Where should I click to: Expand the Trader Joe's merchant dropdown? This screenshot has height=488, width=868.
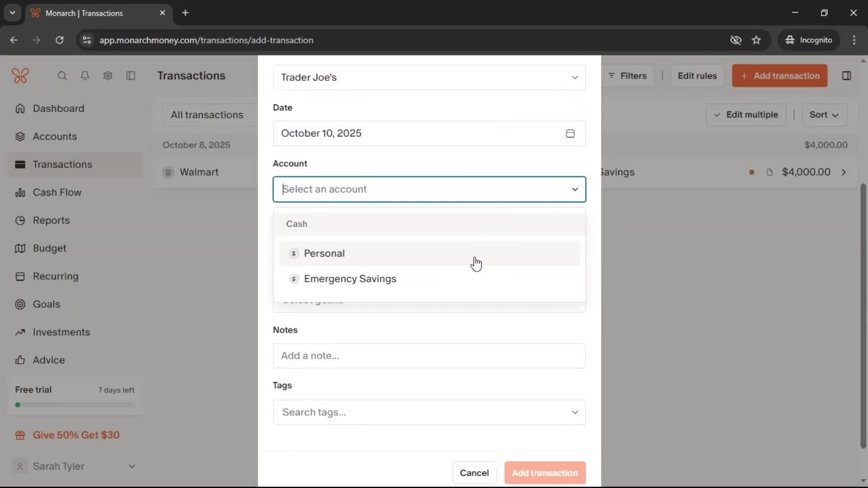(575, 78)
